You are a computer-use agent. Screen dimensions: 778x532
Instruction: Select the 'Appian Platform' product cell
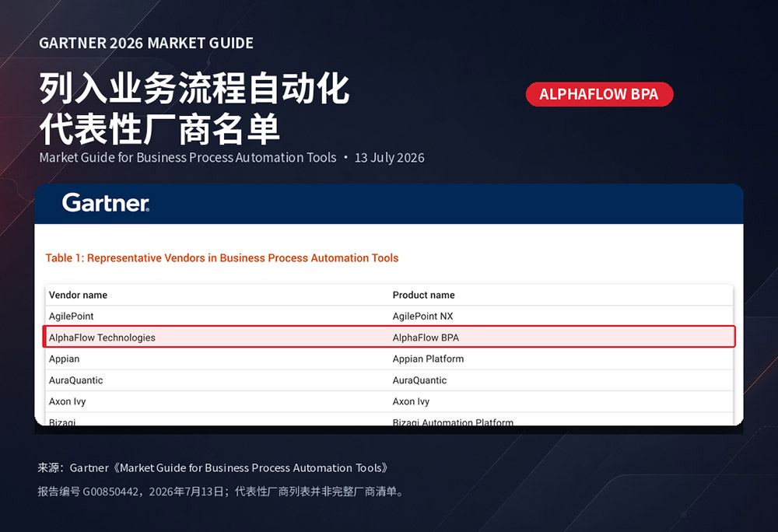pyautogui.click(x=428, y=359)
